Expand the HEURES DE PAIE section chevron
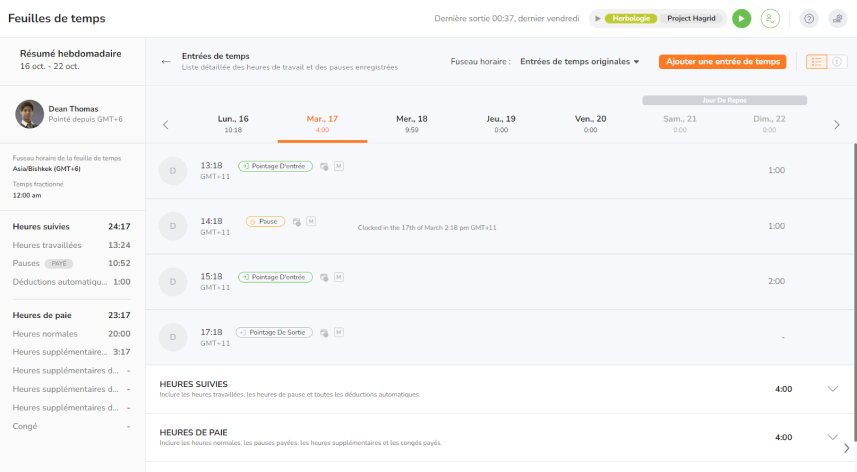The image size is (857, 472). point(832,437)
